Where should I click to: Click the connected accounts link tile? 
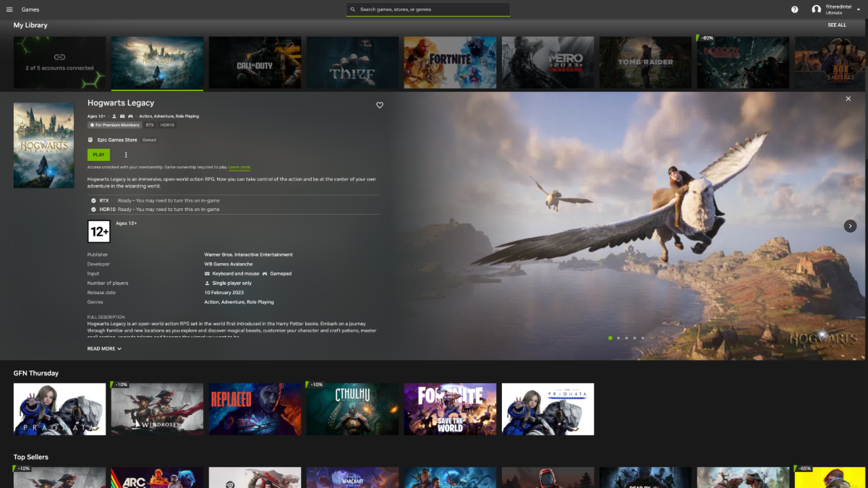(59, 63)
